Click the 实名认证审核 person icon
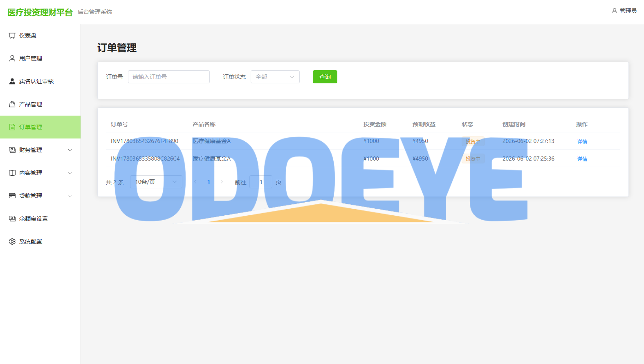This screenshot has height=364, width=644. click(12, 81)
